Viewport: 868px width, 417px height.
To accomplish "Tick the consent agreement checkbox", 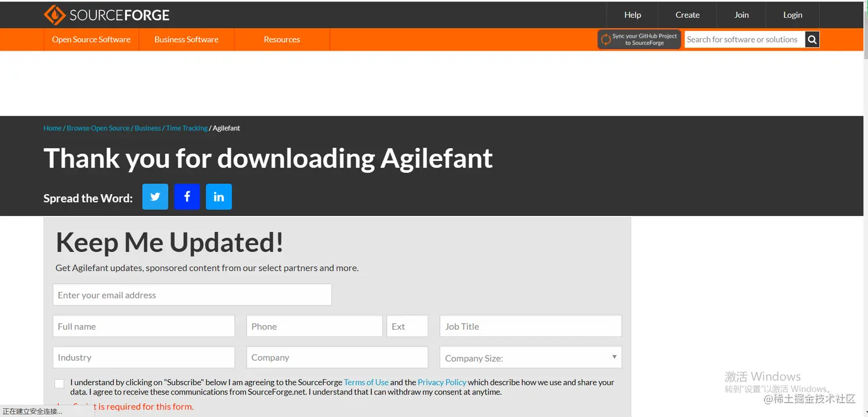I will coord(59,384).
